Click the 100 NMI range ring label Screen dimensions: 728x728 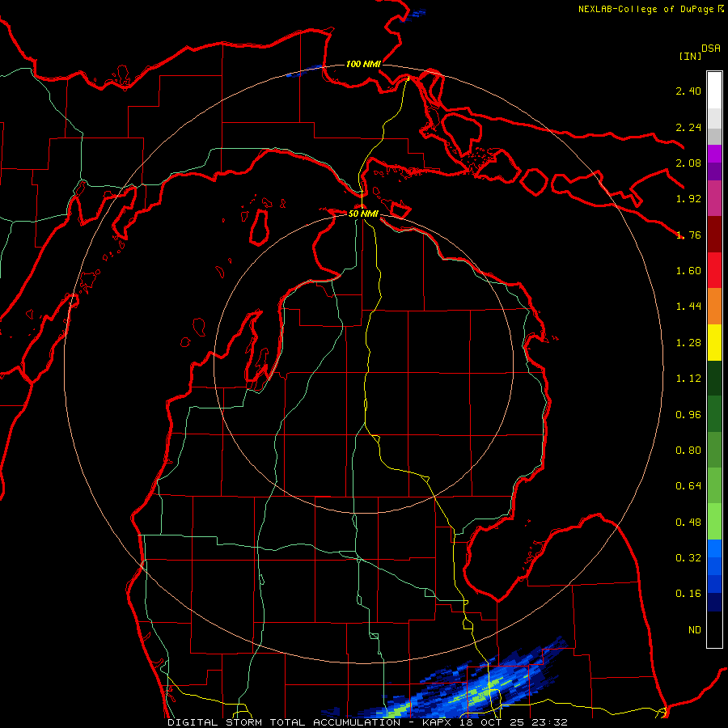click(x=363, y=64)
